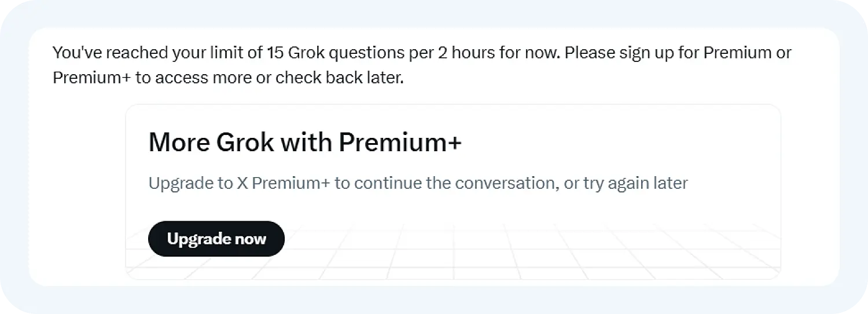
Task: Select the "More Grok with Premium+" heading
Action: pyautogui.click(x=305, y=143)
